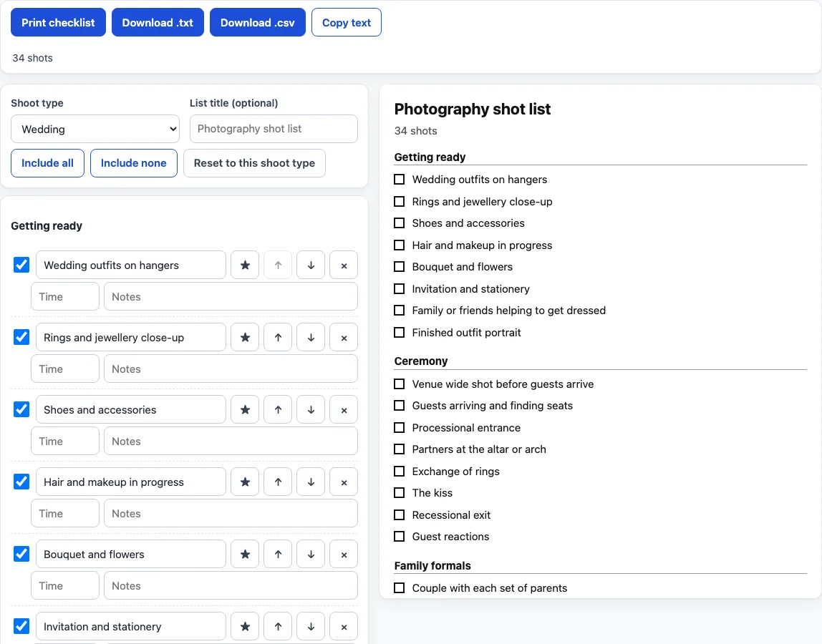
Task: Move Rings and jewellery close-up up
Action: [278, 338]
